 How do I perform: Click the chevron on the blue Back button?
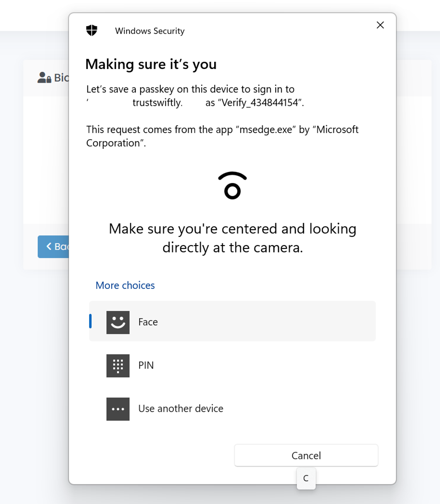[x=49, y=246]
